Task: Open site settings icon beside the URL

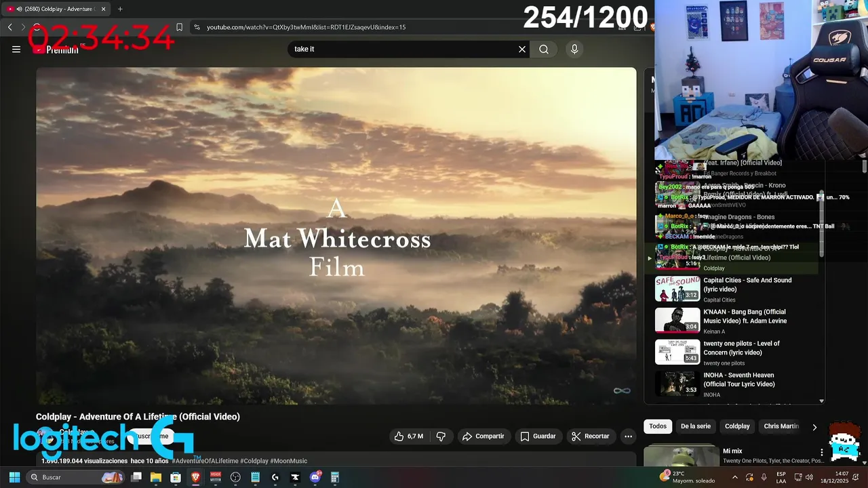Action: [x=197, y=27]
